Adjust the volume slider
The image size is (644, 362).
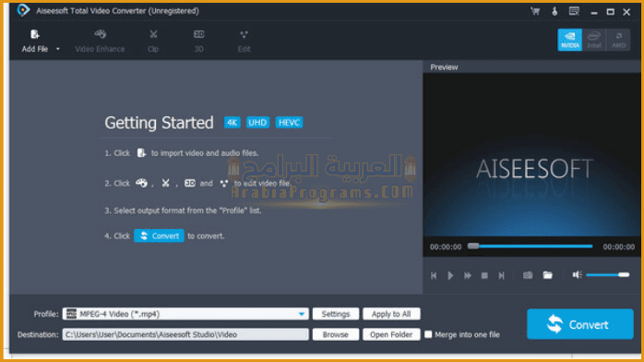click(608, 274)
